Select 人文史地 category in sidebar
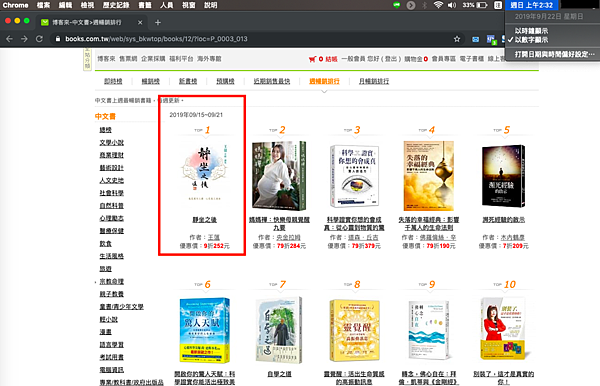Screen dimensions: 600x386 click(112, 181)
